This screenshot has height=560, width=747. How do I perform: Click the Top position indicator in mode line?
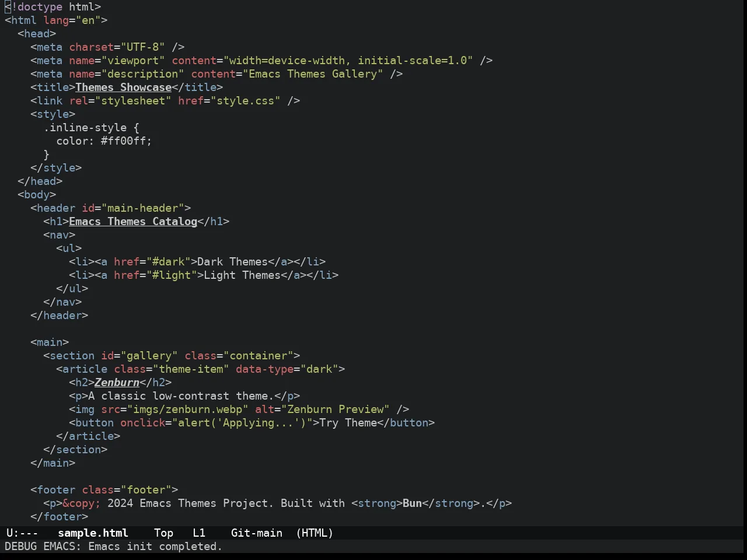(163, 533)
